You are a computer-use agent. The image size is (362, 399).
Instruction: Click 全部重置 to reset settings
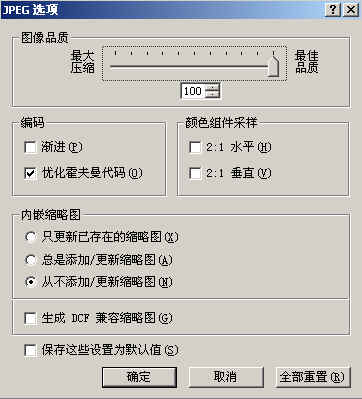click(313, 377)
